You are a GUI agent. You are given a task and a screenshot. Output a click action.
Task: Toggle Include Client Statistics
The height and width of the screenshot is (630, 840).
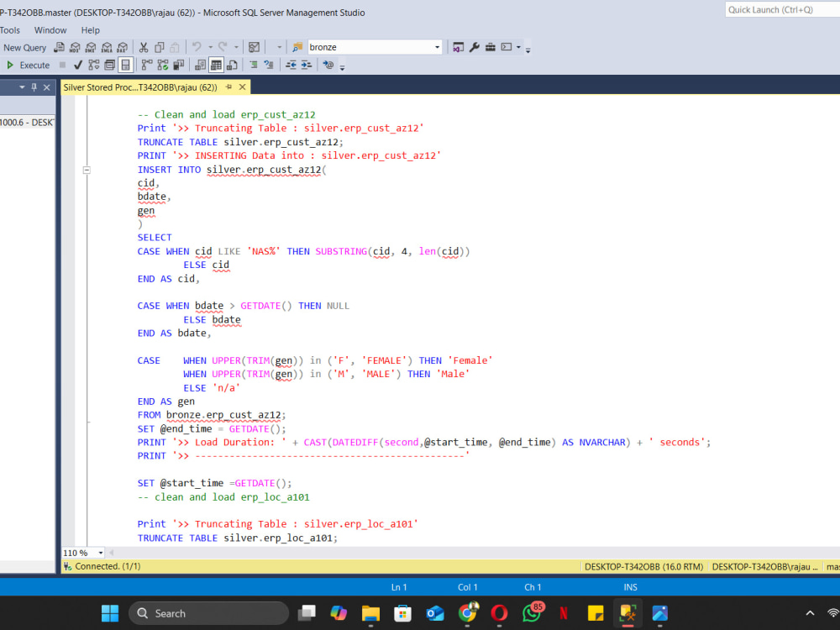point(179,65)
